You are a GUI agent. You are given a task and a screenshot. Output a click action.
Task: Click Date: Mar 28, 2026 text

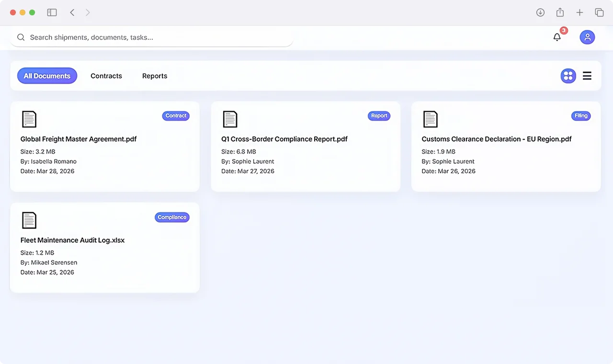[x=47, y=171]
